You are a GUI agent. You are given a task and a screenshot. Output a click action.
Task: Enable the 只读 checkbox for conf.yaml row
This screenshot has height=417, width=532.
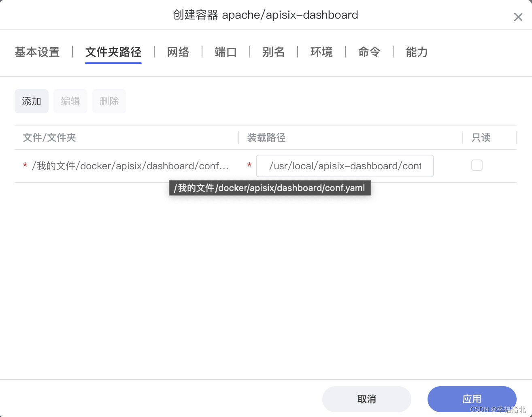tap(477, 165)
